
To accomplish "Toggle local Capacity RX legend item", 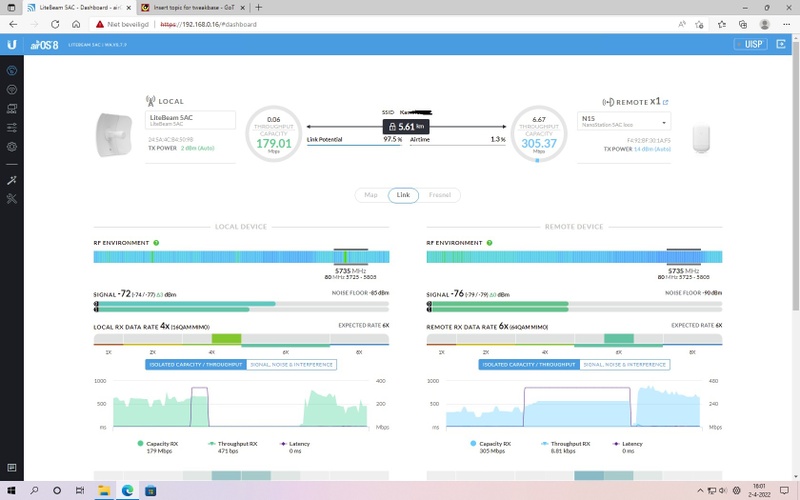I will coord(158,447).
